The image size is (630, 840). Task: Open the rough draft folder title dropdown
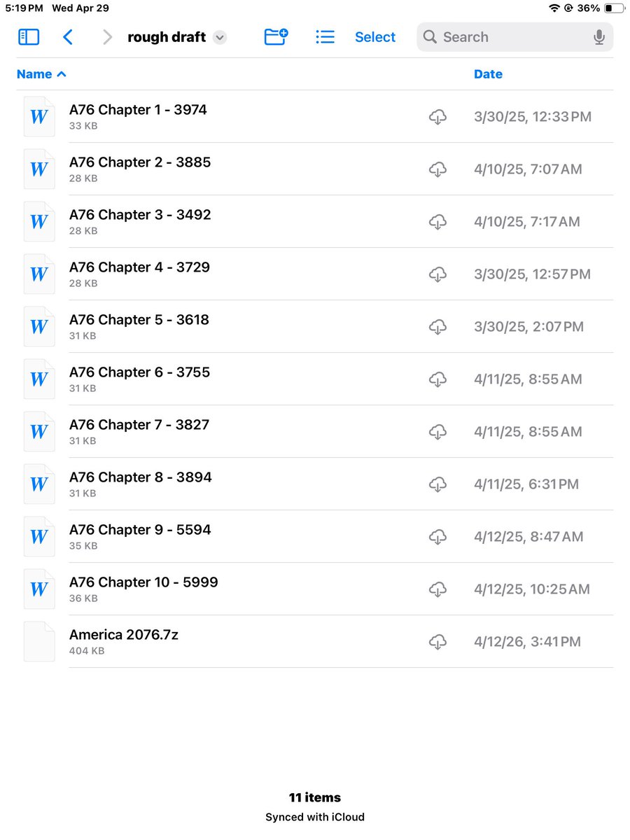click(x=220, y=38)
